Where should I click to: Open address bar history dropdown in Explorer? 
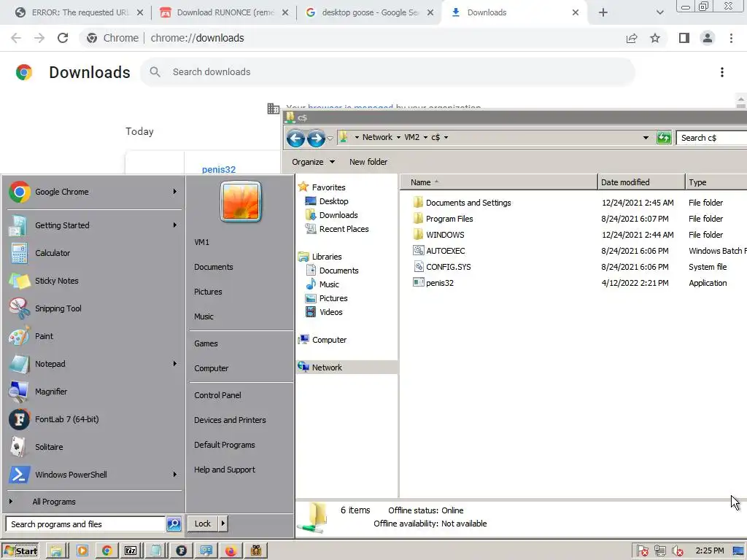pyautogui.click(x=646, y=138)
